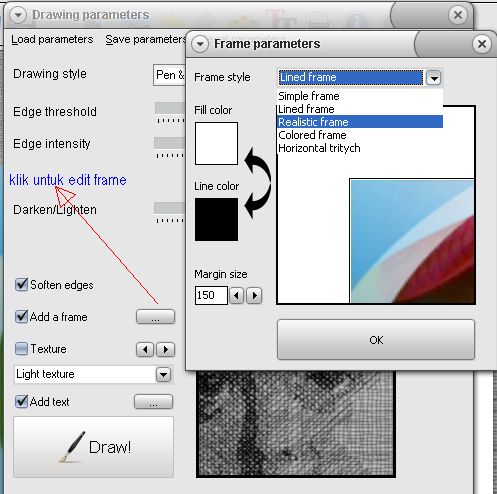Image resolution: width=497 pixels, height=494 pixels.
Task: Open the Load parameters menu
Action: click(52, 39)
